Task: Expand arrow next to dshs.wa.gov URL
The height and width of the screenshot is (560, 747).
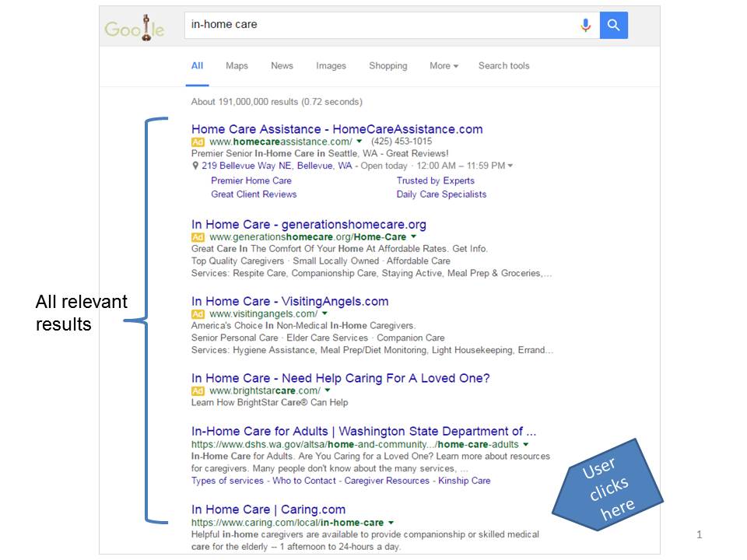Action: tap(526, 444)
